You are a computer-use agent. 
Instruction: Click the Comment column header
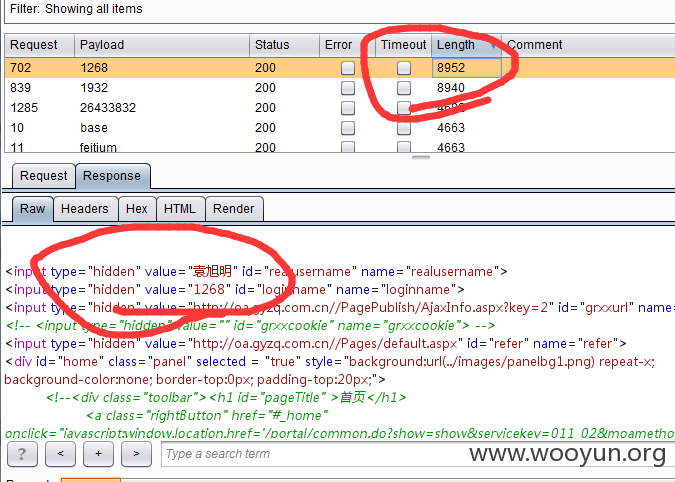(588, 45)
